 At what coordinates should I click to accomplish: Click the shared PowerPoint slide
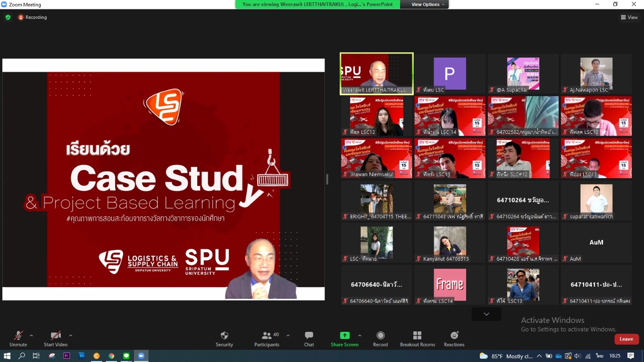click(163, 179)
